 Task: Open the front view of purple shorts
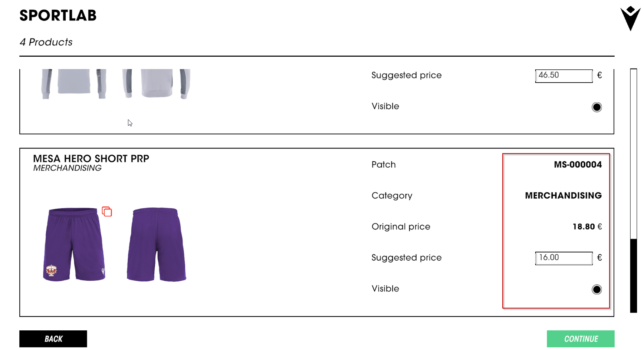point(74,244)
